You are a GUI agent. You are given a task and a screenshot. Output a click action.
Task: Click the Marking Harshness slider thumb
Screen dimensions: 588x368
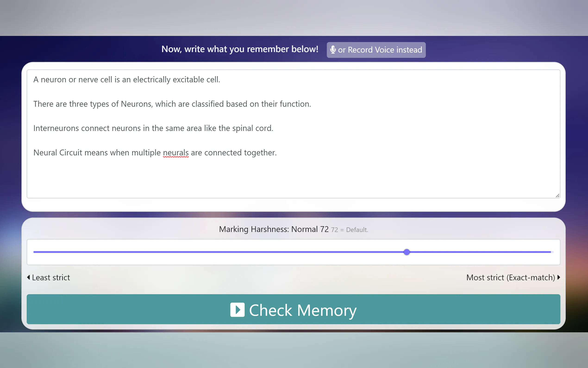(x=407, y=252)
